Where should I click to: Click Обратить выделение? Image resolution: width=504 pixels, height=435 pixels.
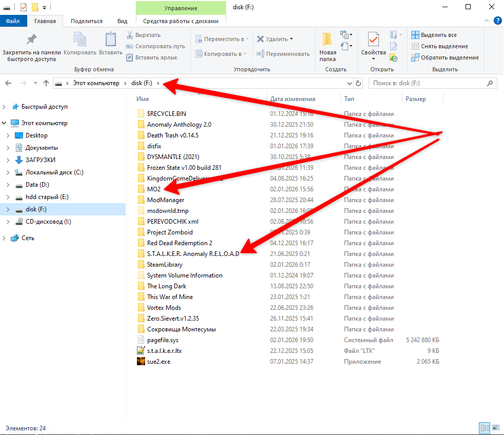[x=445, y=57]
